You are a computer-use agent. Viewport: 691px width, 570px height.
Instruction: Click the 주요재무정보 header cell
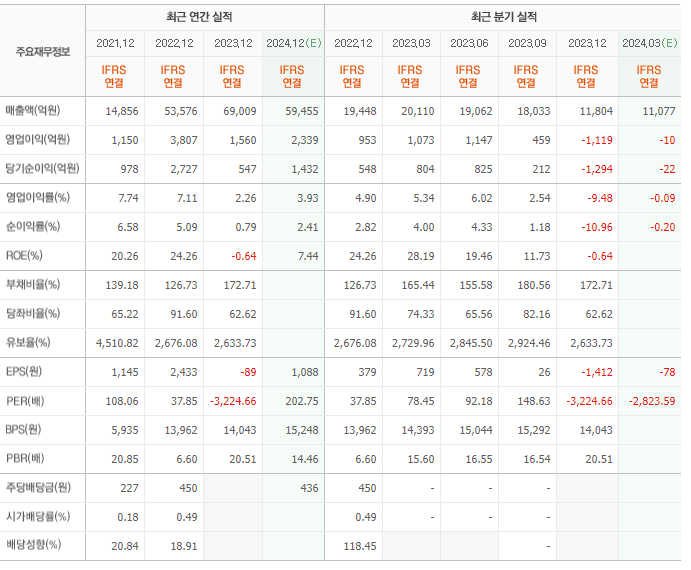coord(43,52)
